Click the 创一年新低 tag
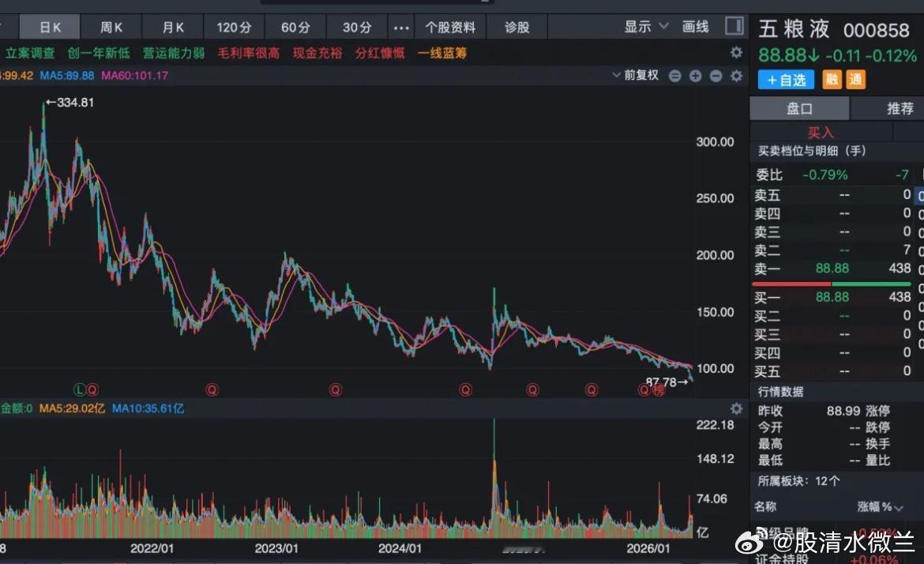The width and height of the screenshot is (924, 564). (99, 53)
